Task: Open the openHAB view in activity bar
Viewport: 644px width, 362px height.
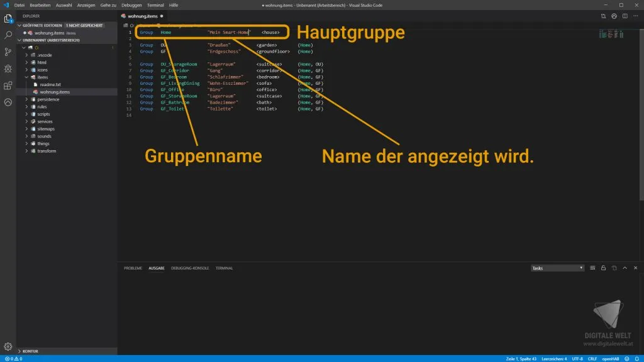Action: coord(8,102)
